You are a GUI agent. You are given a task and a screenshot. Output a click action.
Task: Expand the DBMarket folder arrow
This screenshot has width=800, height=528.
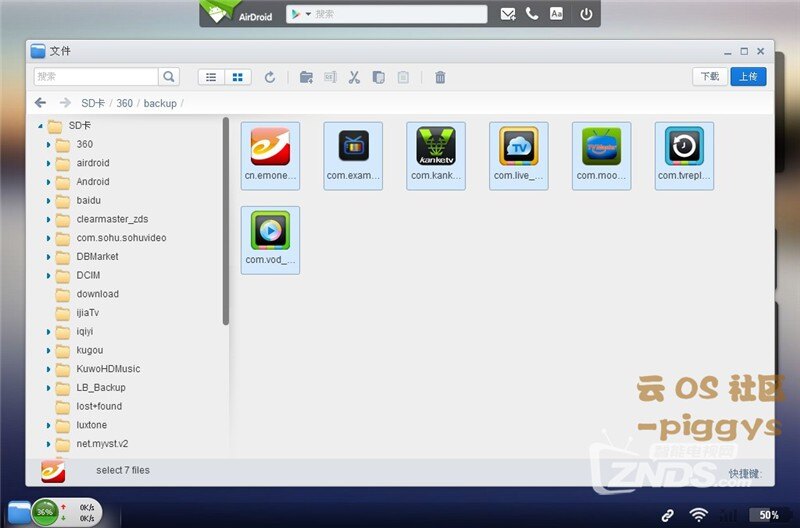tap(48, 257)
